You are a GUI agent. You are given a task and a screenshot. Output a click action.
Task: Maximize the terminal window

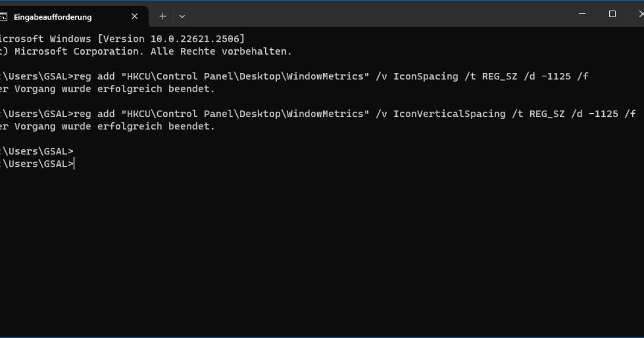(x=612, y=14)
